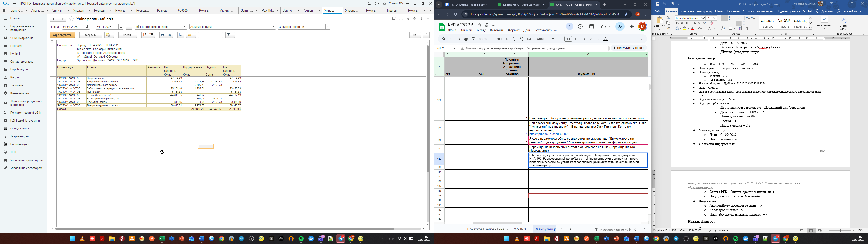Open Оренда землі section in sidebar
Viewport: 868px width, 244px height.
coord(19,128)
